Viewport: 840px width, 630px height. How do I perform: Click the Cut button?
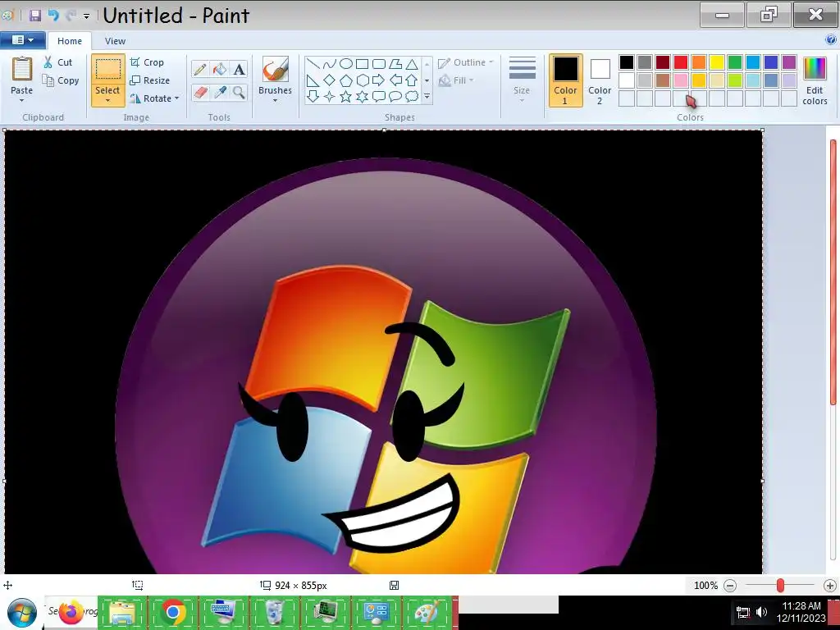pos(58,62)
